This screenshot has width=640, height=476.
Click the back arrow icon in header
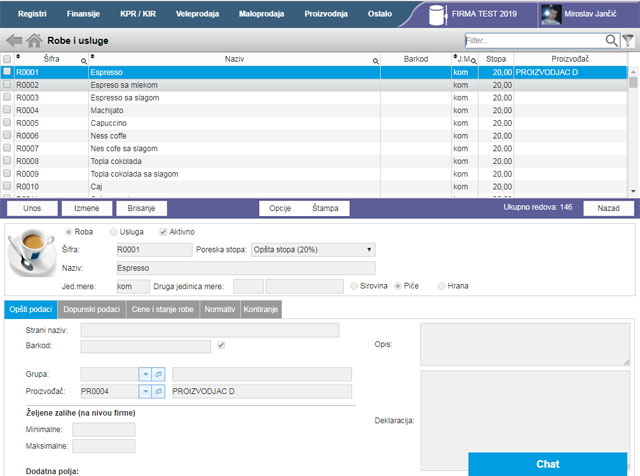(14, 41)
